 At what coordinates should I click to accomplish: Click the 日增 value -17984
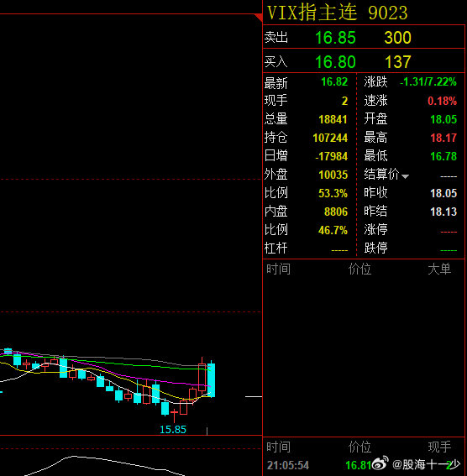pos(331,156)
